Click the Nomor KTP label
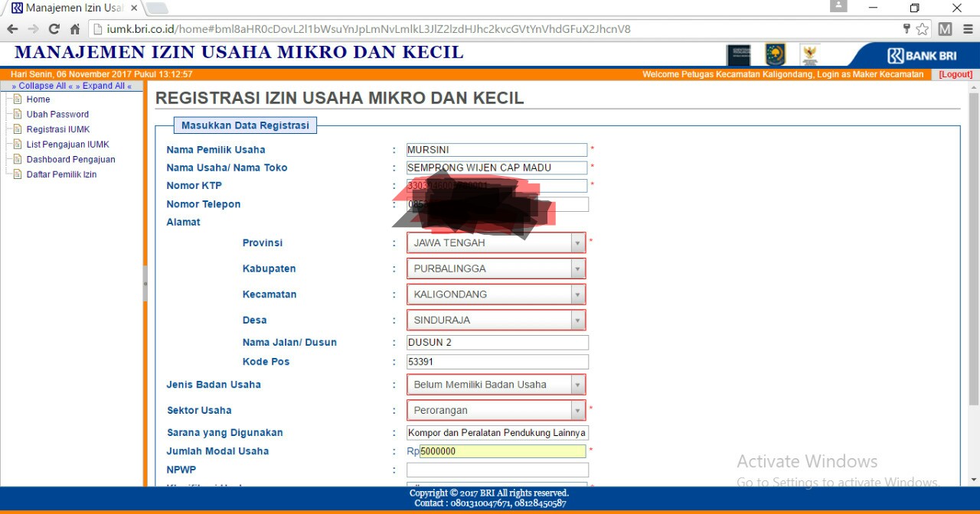This screenshot has height=514, width=980. (194, 186)
